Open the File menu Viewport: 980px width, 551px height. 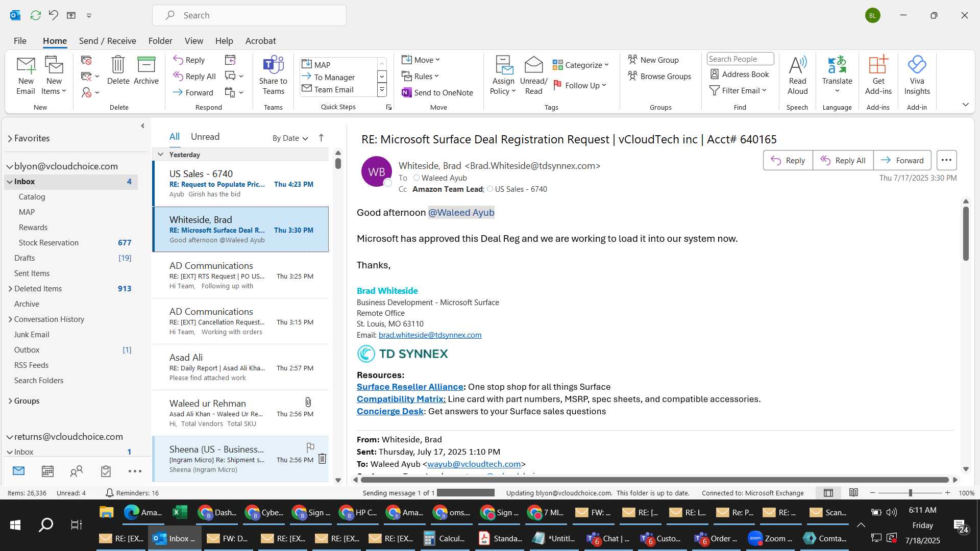pos(20,41)
